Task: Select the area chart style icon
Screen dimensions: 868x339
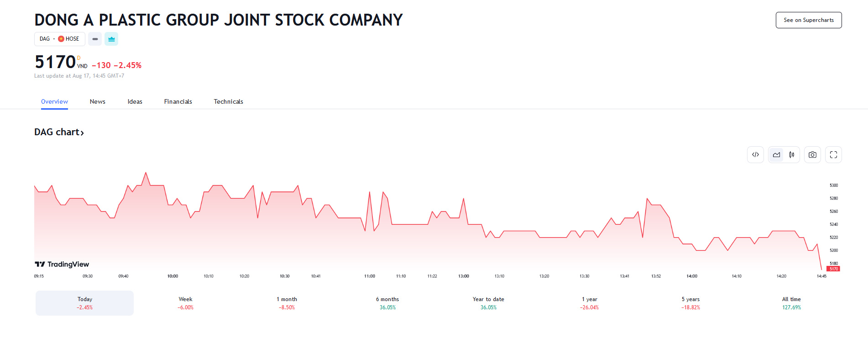Action: pyautogui.click(x=776, y=154)
